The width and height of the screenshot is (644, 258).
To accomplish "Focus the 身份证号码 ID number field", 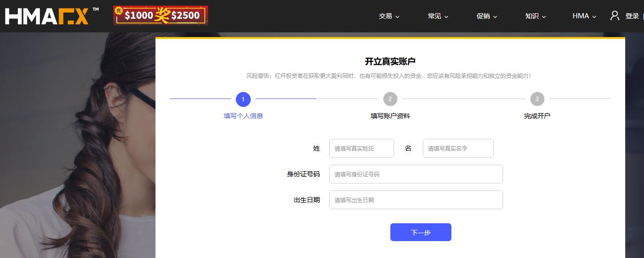I will point(416,174).
